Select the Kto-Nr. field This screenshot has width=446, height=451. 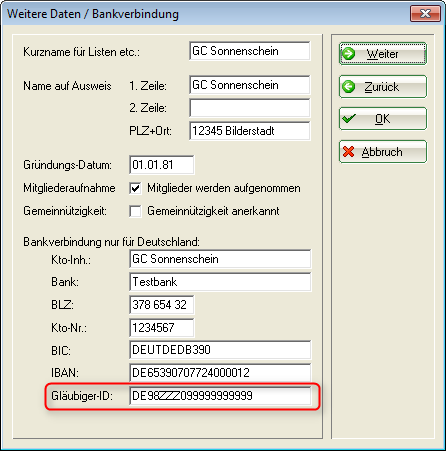point(162,328)
